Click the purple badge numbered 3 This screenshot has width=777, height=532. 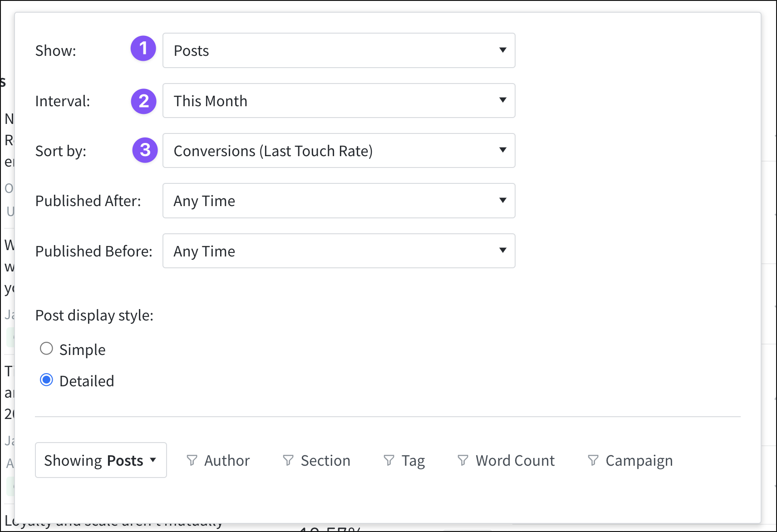(x=144, y=151)
